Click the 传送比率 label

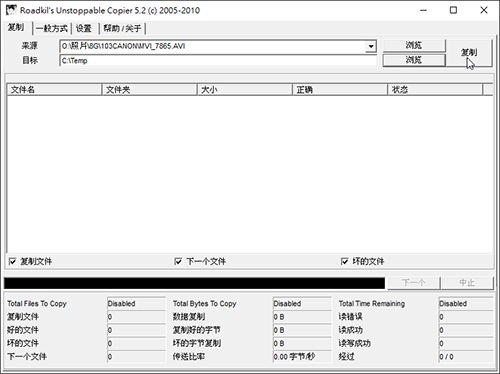189,357
